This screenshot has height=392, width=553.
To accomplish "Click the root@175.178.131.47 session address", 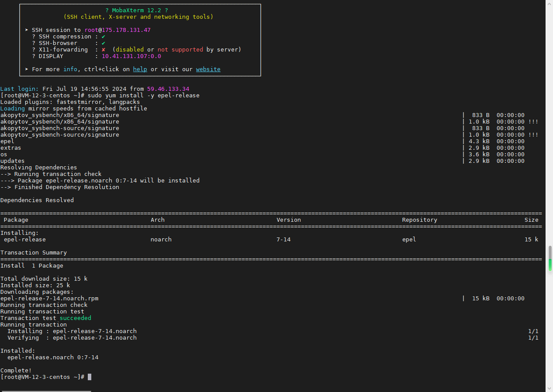I will (118, 30).
